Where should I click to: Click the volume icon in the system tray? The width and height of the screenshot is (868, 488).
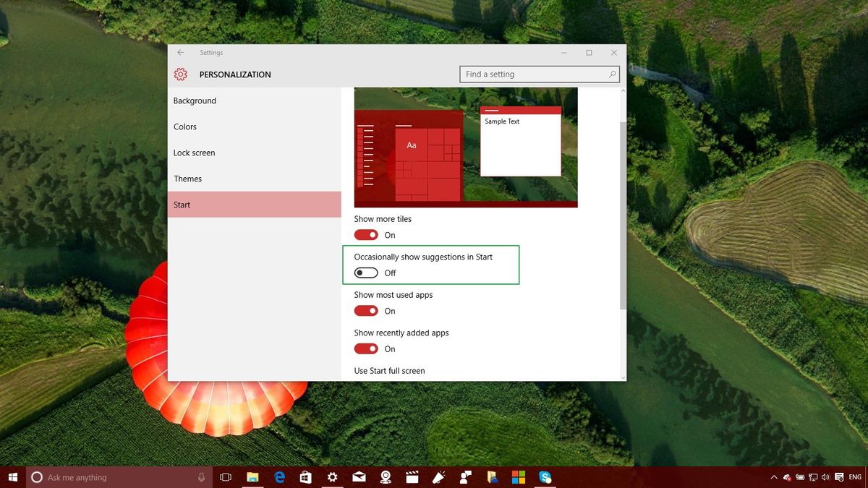pyautogui.click(x=825, y=477)
